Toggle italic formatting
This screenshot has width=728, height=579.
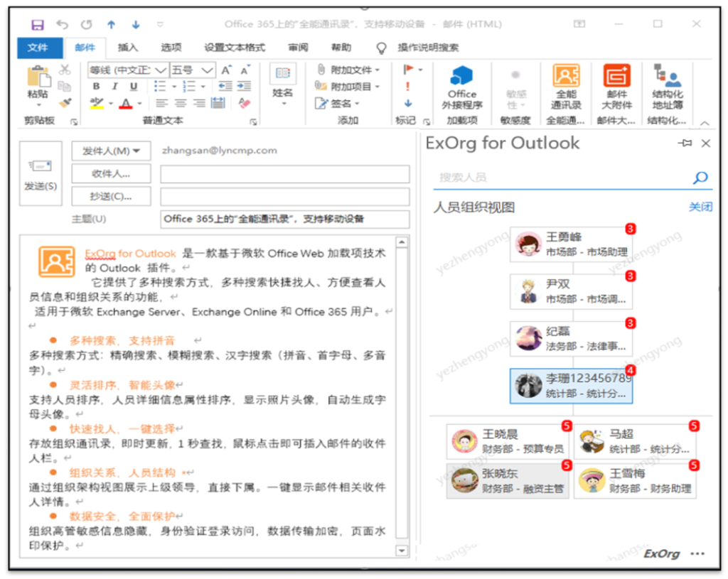click(114, 86)
